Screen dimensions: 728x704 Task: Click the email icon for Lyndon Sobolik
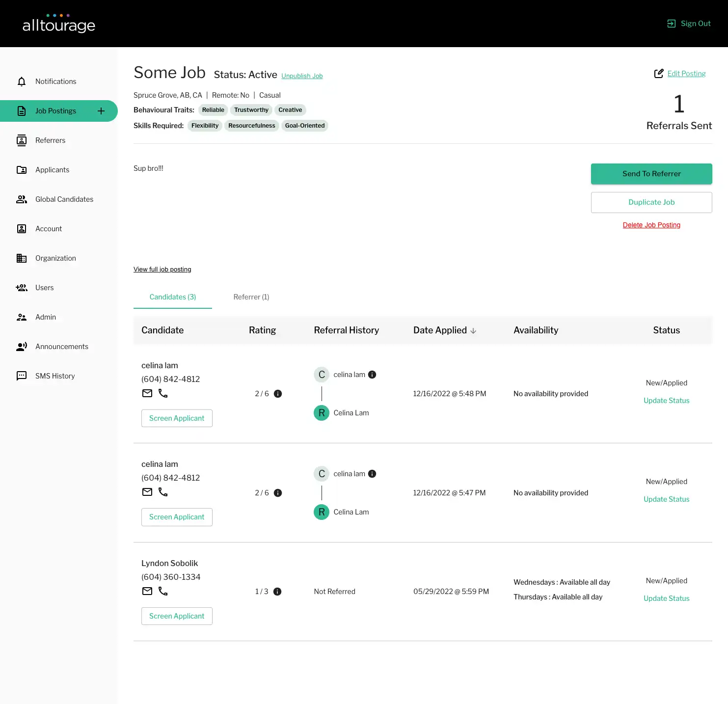click(147, 591)
